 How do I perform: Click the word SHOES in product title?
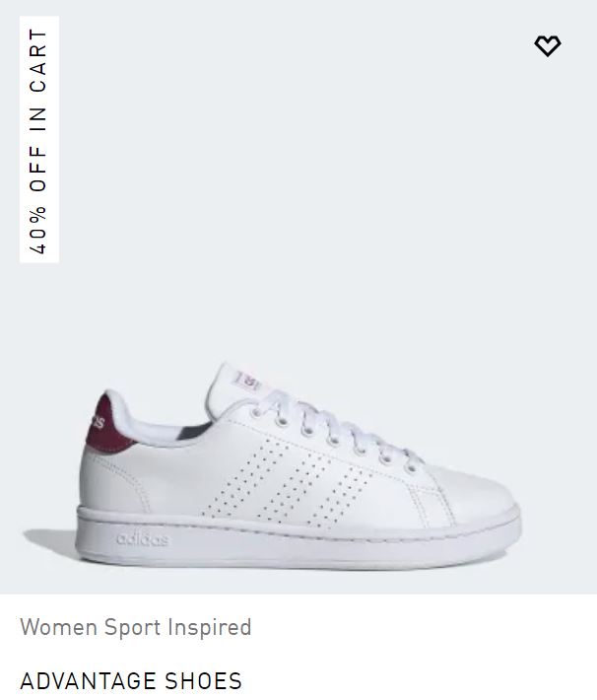pos(203,681)
